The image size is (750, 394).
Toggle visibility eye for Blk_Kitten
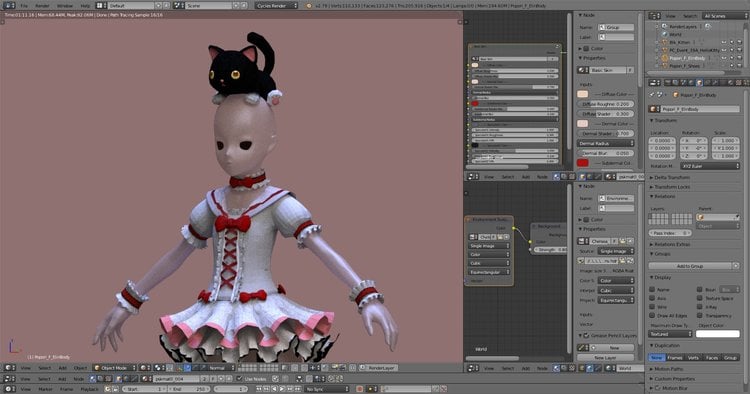click(724, 42)
